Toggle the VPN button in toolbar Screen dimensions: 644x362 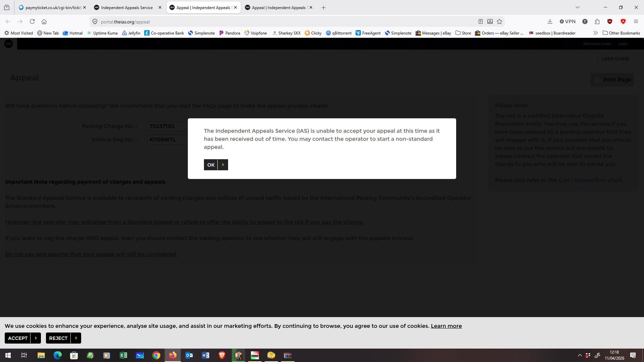(x=568, y=21)
